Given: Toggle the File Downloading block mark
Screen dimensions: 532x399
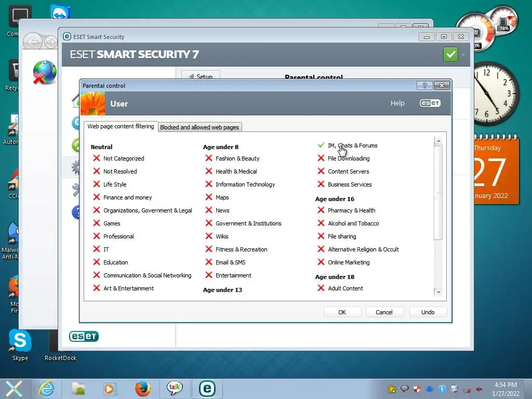Looking at the screenshot, I should (x=321, y=158).
